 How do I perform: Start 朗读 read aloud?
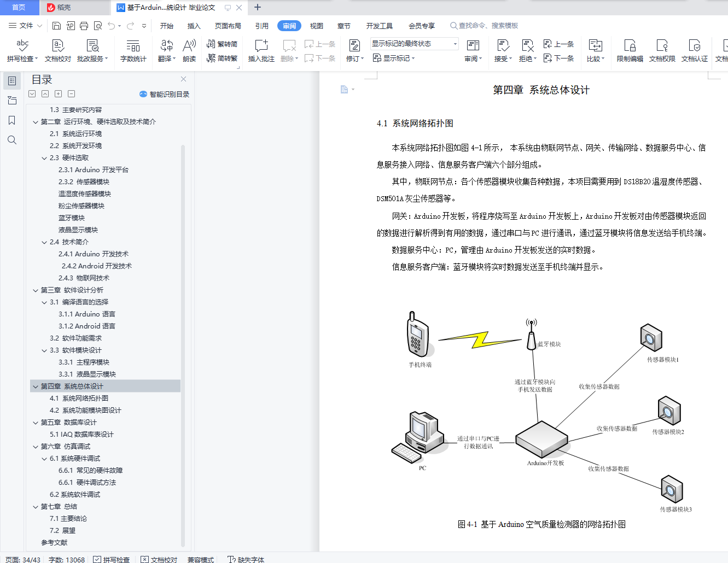[189, 50]
